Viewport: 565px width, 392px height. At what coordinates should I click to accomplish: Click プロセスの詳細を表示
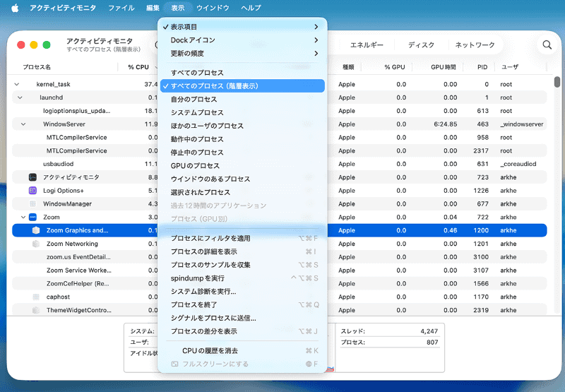pos(242,252)
